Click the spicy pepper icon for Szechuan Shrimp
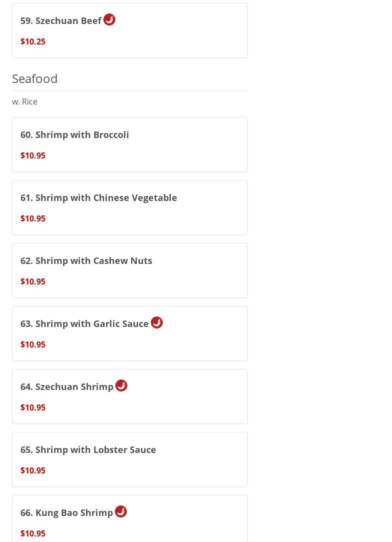The height and width of the screenshot is (542, 392). click(121, 385)
